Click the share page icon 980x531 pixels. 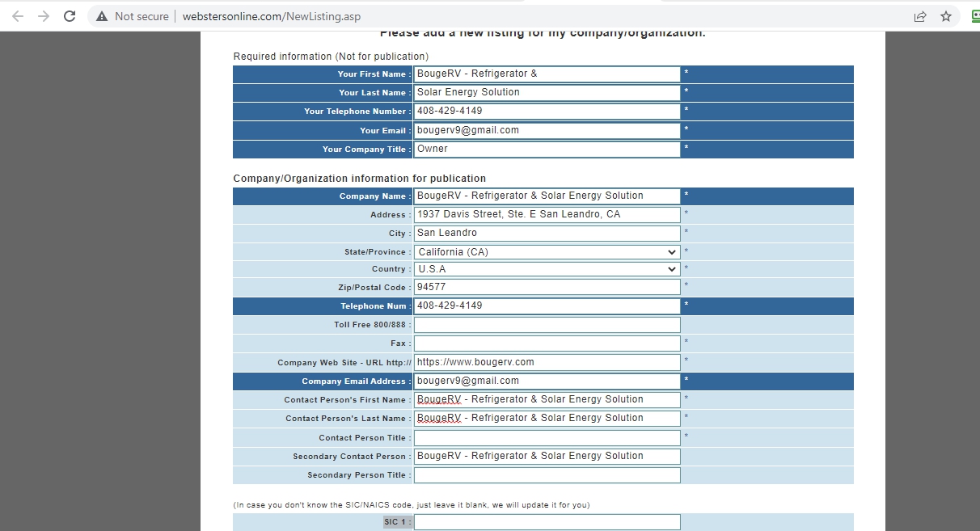919,16
